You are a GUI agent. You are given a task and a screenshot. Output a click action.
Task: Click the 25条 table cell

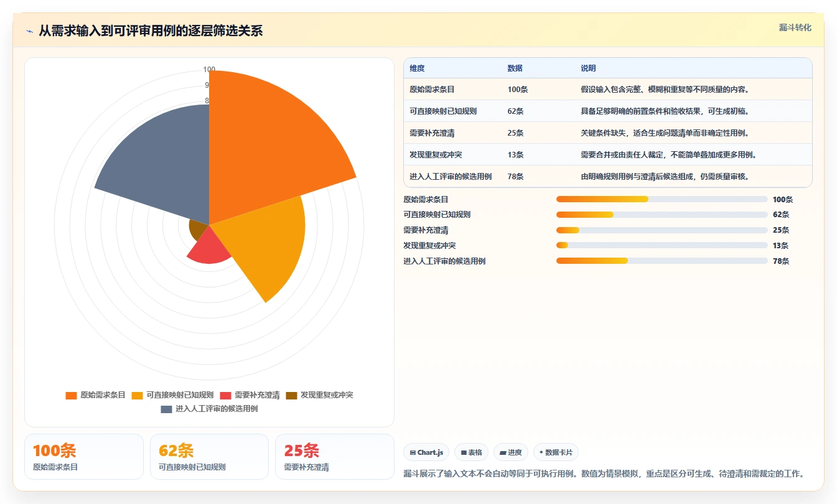tap(515, 133)
